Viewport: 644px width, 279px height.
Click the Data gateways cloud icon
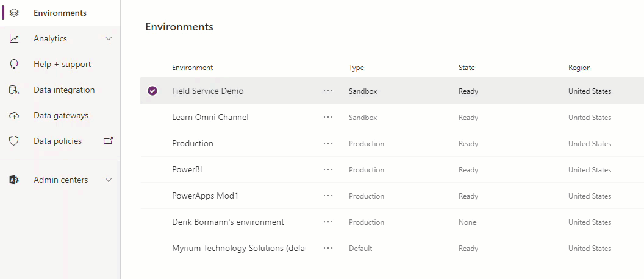click(14, 115)
